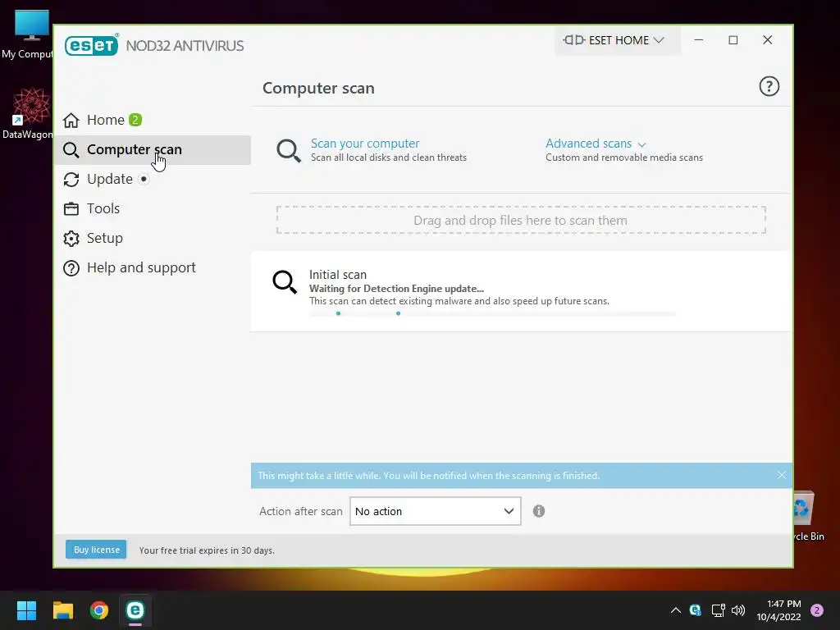Click the Update circular arrows icon
840x630 pixels.
(x=71, y=180)
